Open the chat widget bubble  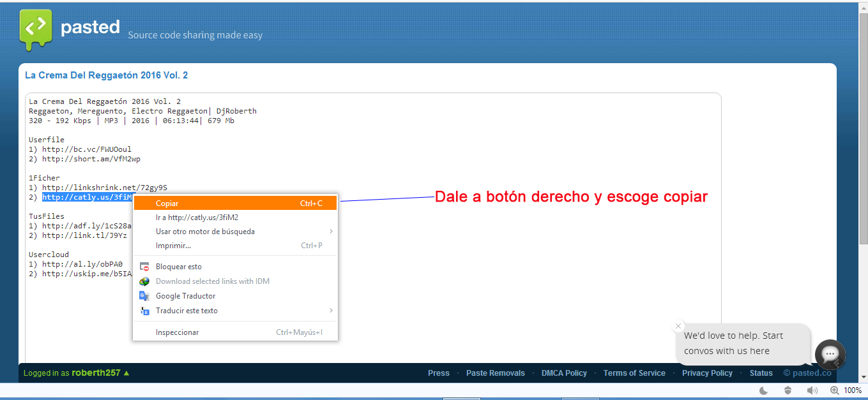tap(830, 354)
